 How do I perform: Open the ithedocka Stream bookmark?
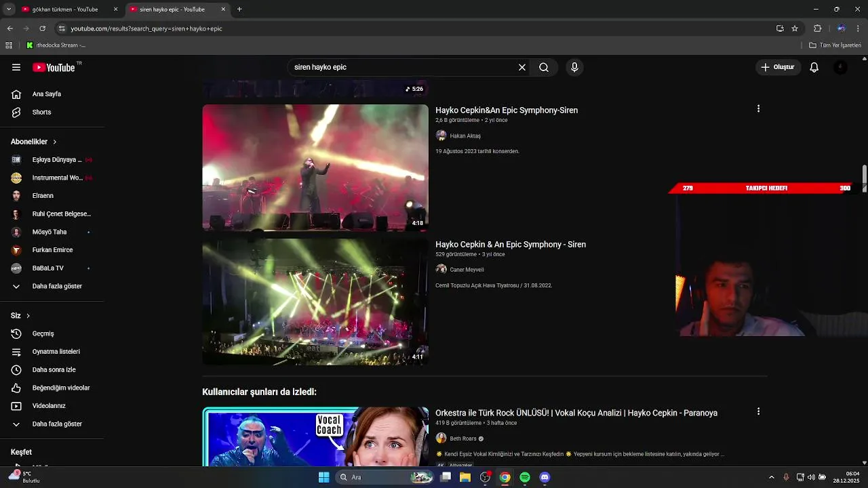tap(56, 45)
